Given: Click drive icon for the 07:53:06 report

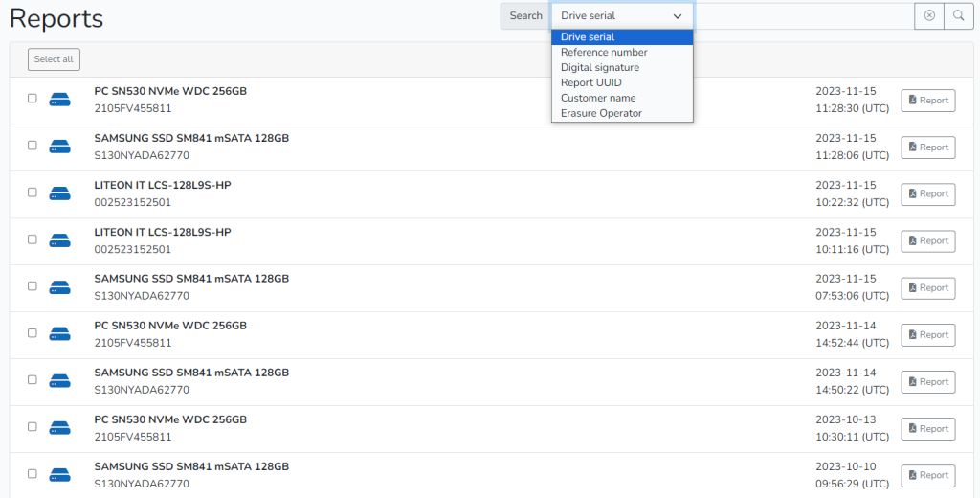Looking at the screenshot, I should 60,287.
